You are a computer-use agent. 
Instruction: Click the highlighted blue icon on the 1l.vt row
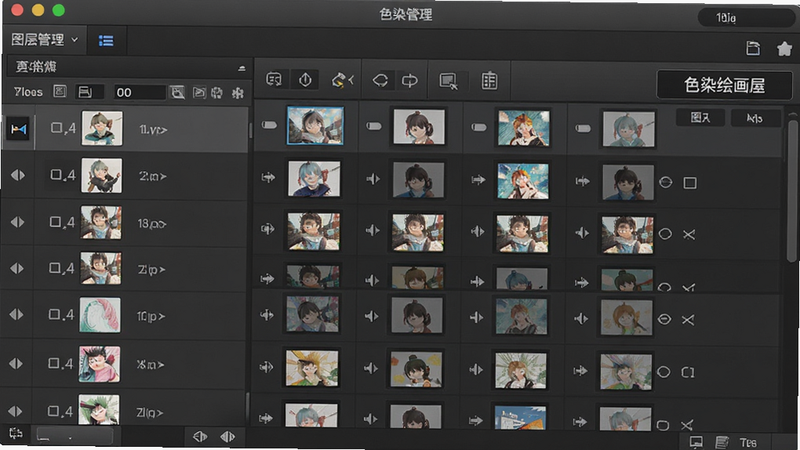coord(18,129)
